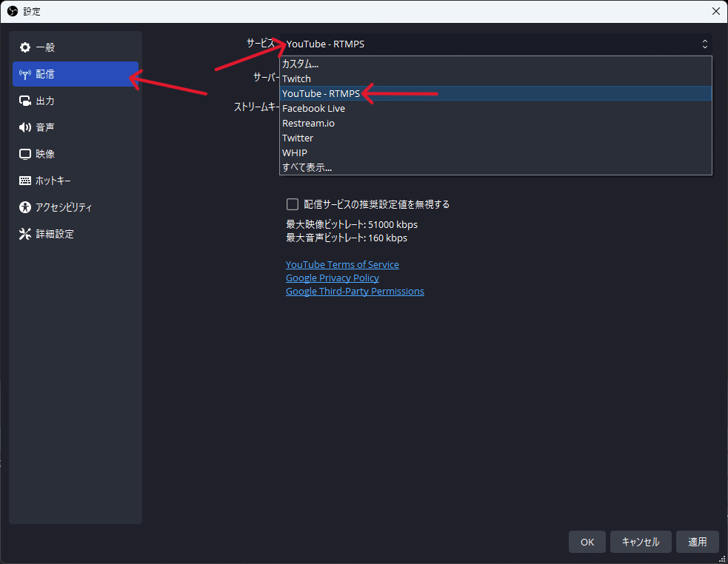Screen dimensions: 728x564
Task: Open the Google Third-Party Permissions link
Action: click(355, 292)
